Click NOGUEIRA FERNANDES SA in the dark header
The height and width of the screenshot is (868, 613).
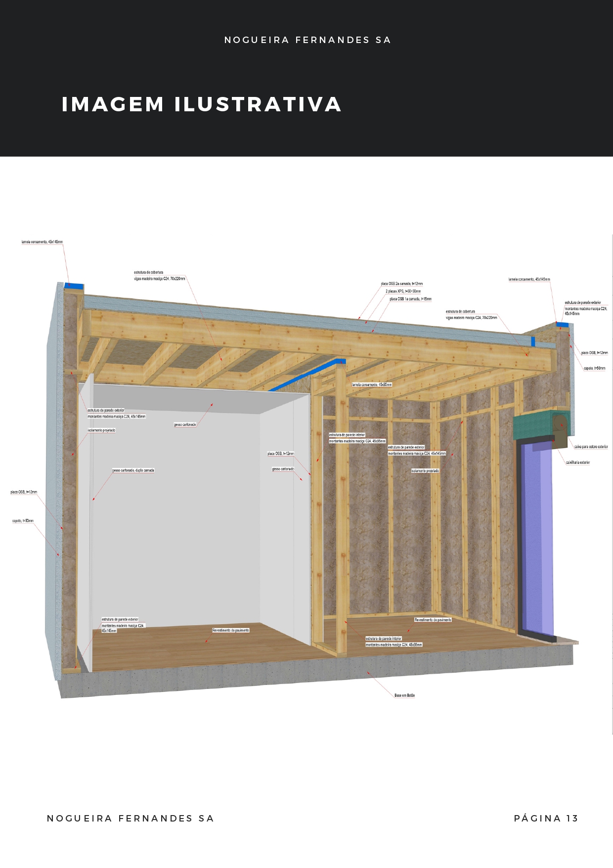307,40
